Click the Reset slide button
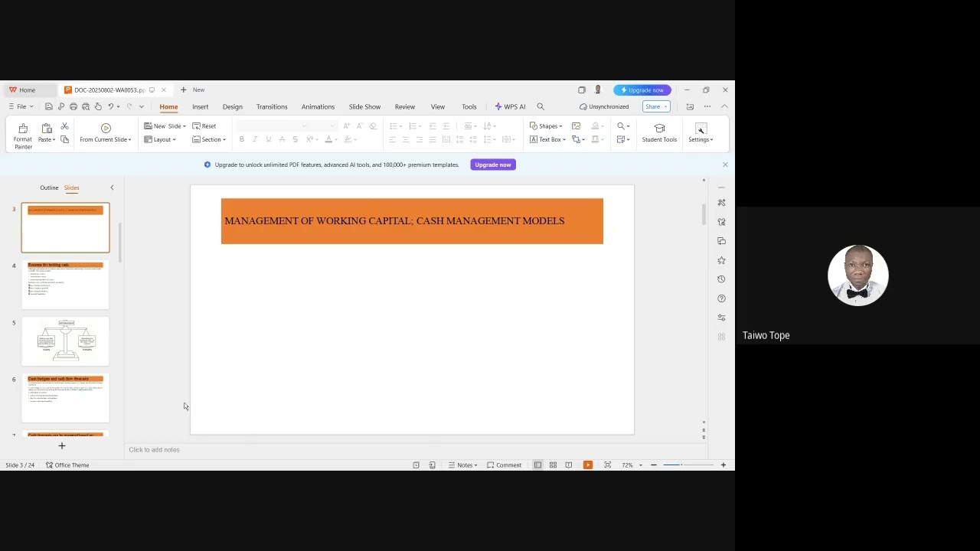 tap(204, 126)
